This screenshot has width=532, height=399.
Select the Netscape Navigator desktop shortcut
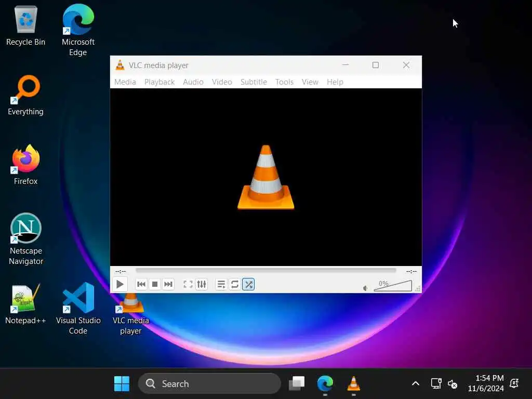click(26, 239)
